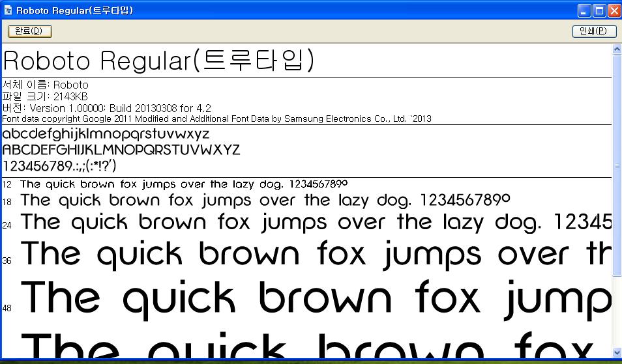Image resolution: width=622 pixels, height=364 pixels.
Task: Click the lowercase alphabet sample row
Action: pyautogui.click(x=106, y=135)
